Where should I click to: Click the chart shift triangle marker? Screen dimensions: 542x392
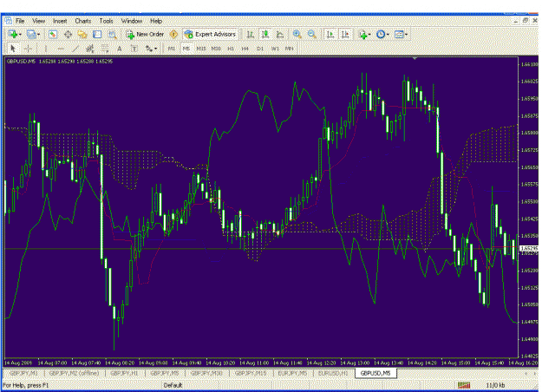415,58
